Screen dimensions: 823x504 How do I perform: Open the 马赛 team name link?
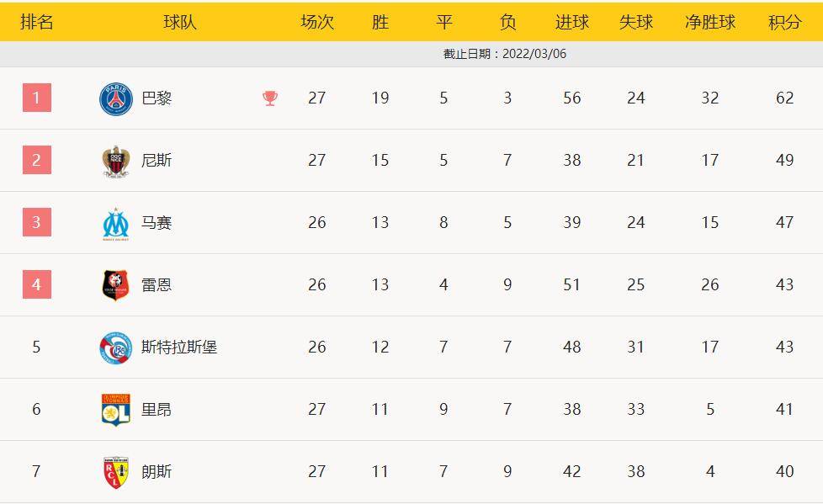[157, 223]
